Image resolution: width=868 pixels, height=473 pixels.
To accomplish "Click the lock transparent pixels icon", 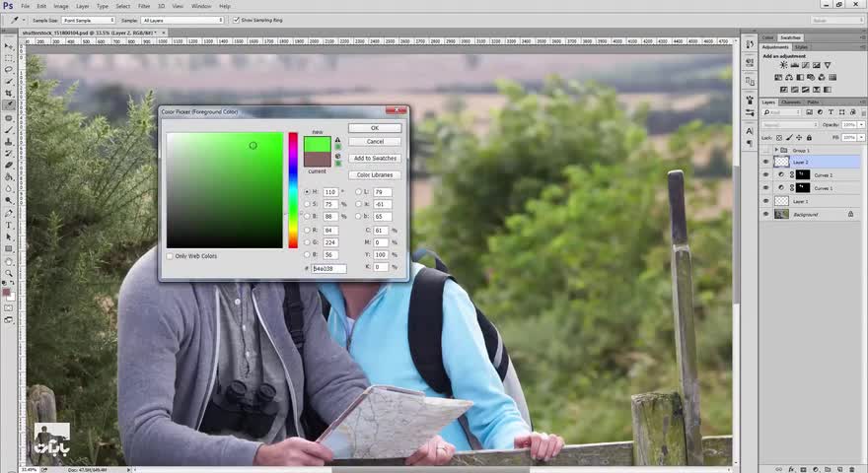I will [x=779, y=138].
